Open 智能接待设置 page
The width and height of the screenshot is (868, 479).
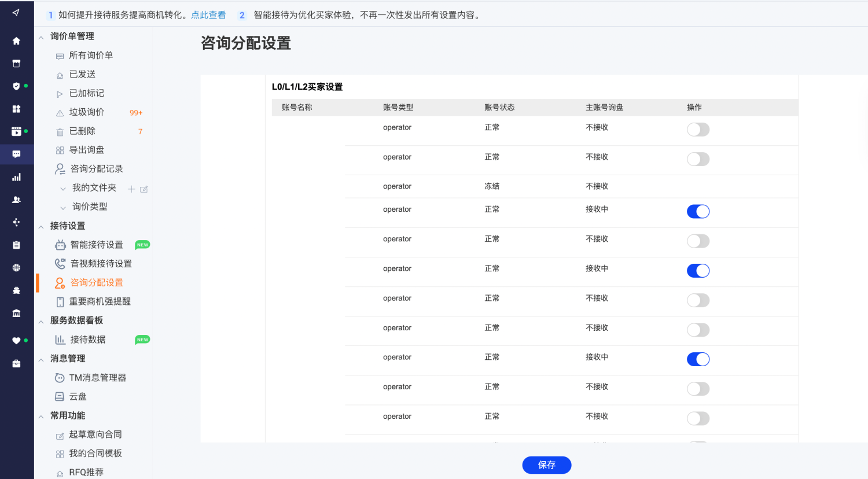point(97,245)
